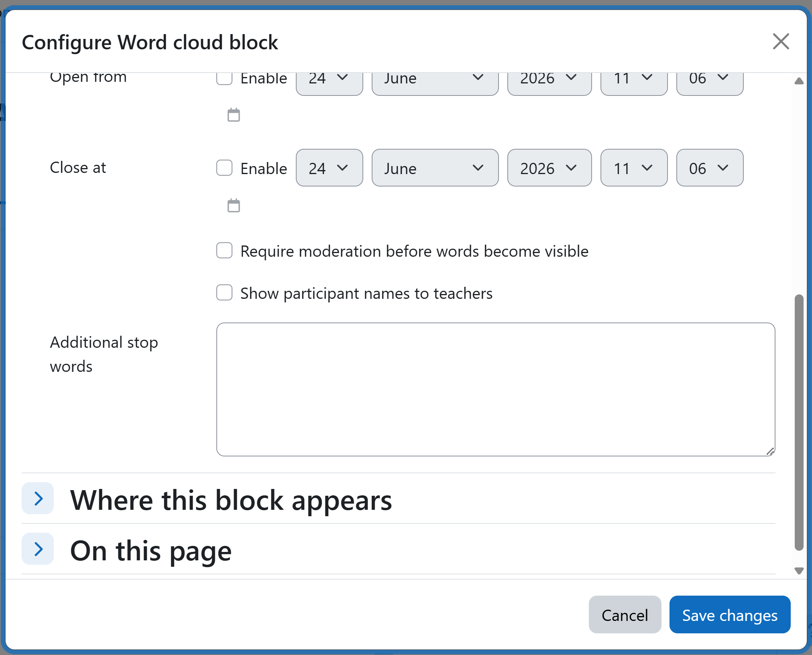
Task: Close the Configure Word cloud block dialog
Action: pyautogui.click(x=781, y=41)
